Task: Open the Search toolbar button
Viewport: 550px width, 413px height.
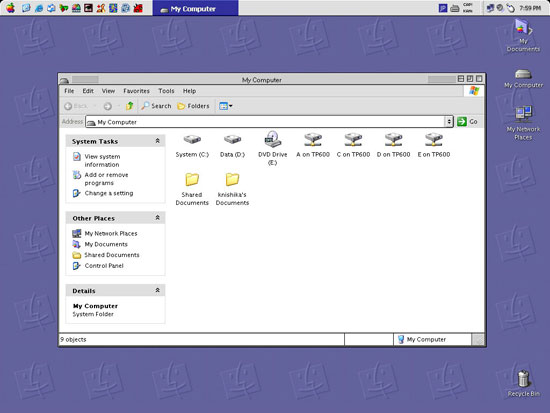Action: 156,106
